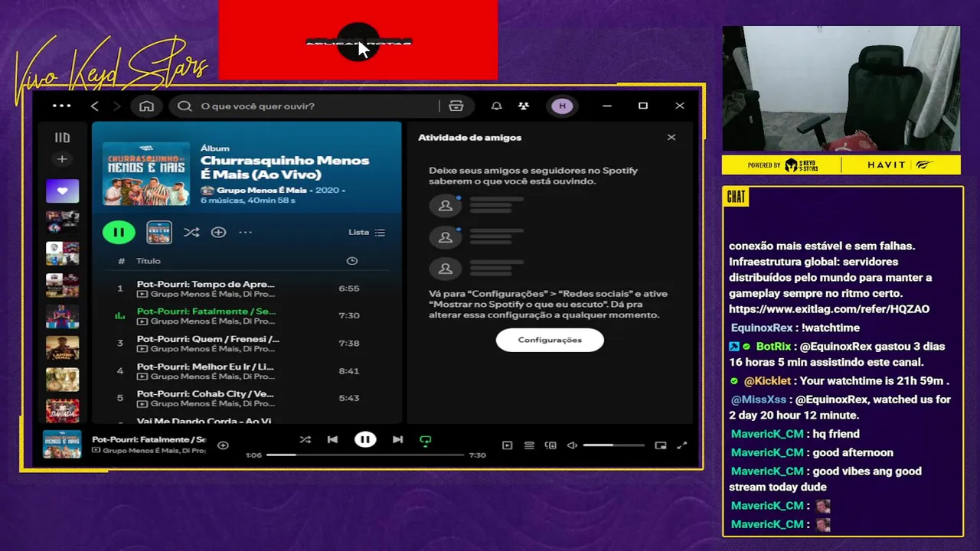
Task: Open the Now Playing view icon
Action: (x=507, y=445)
